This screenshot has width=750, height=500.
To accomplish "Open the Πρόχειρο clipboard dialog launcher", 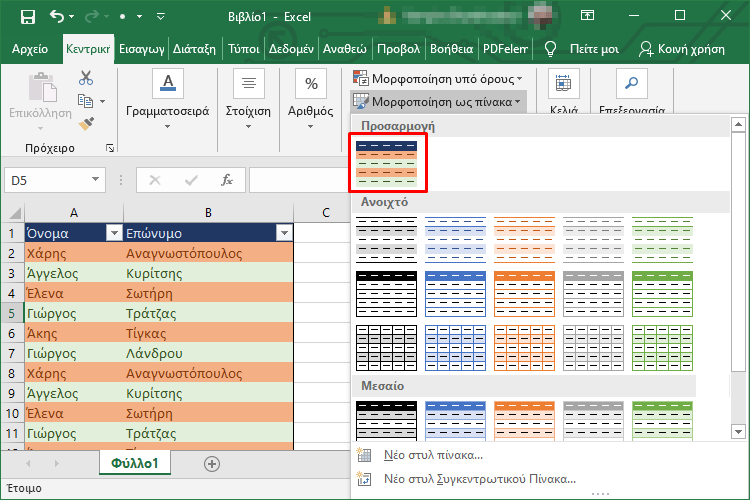I will pyautogui.click(x=110, y=148).
